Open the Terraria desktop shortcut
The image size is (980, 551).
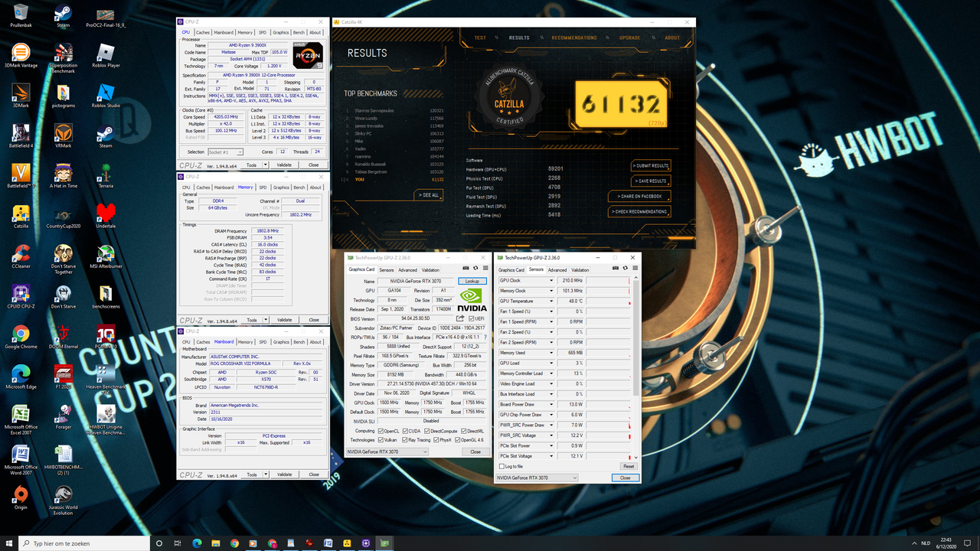pyautogui.click(x=106, y=175)
